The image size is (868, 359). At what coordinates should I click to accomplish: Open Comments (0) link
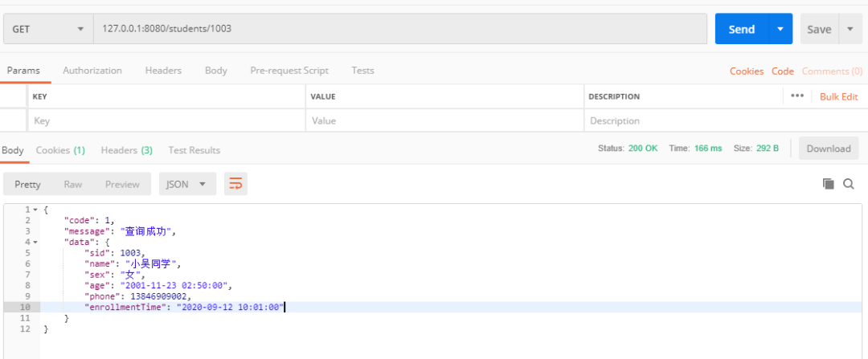pyautogui.click(x=832, y=71)
